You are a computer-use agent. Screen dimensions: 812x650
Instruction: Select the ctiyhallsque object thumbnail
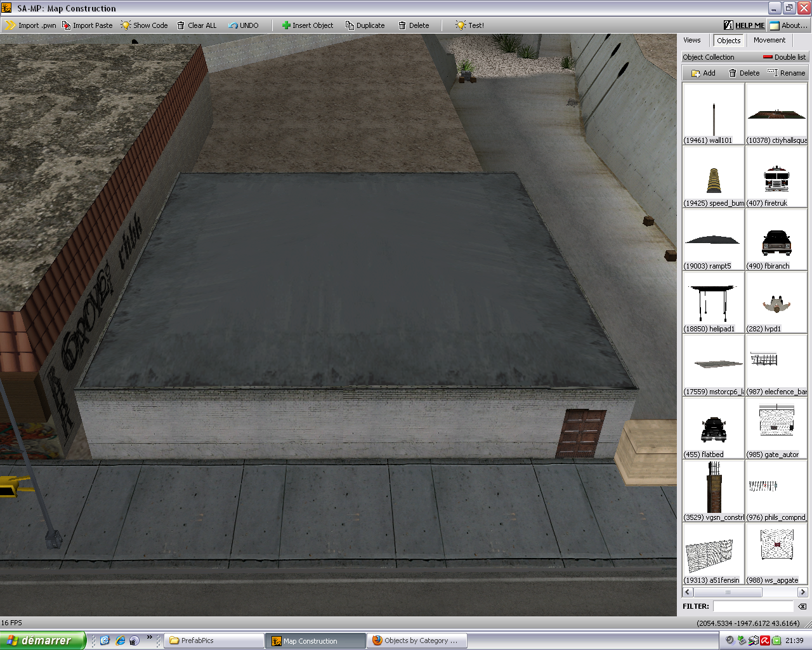tap(776, 114)
